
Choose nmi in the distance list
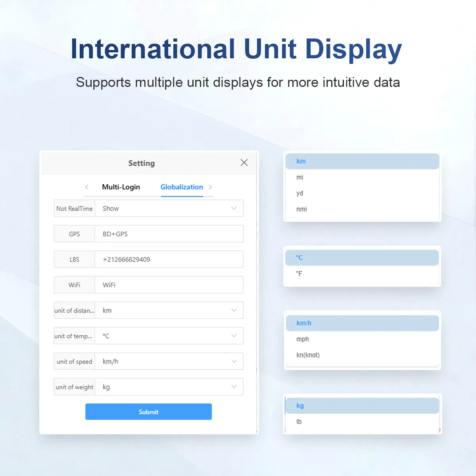362,209
